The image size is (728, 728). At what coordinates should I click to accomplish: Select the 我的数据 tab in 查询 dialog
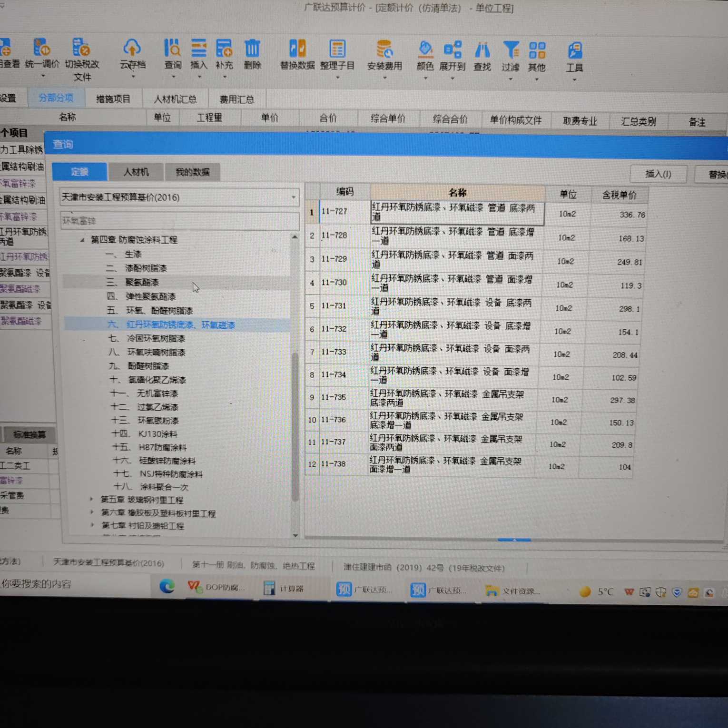[x=192, y=172]
